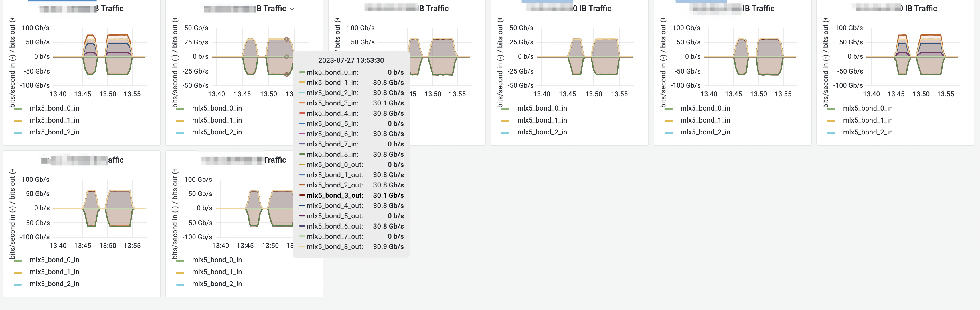The image size is (980, 310).
Task: Click the color marker beside mlx5_bond_4_in in tooltip
Action: (302, 113)
